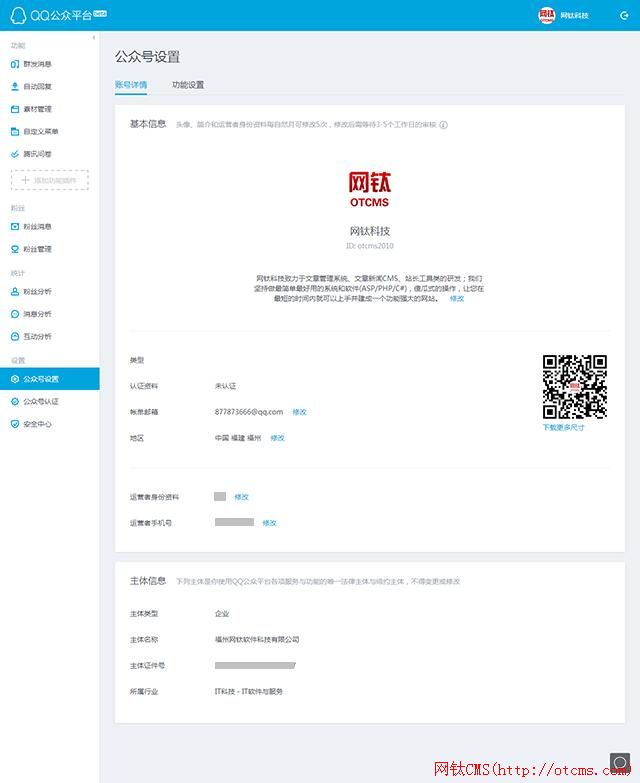
Task: Click the 未认证 status text
Action: [225, 386]
